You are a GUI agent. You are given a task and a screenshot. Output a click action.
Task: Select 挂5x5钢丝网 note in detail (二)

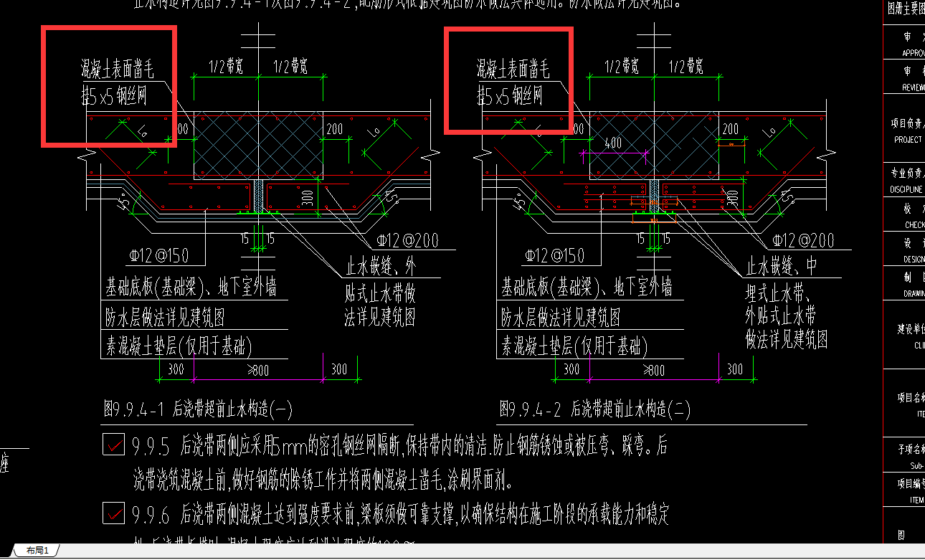[511, 95]
